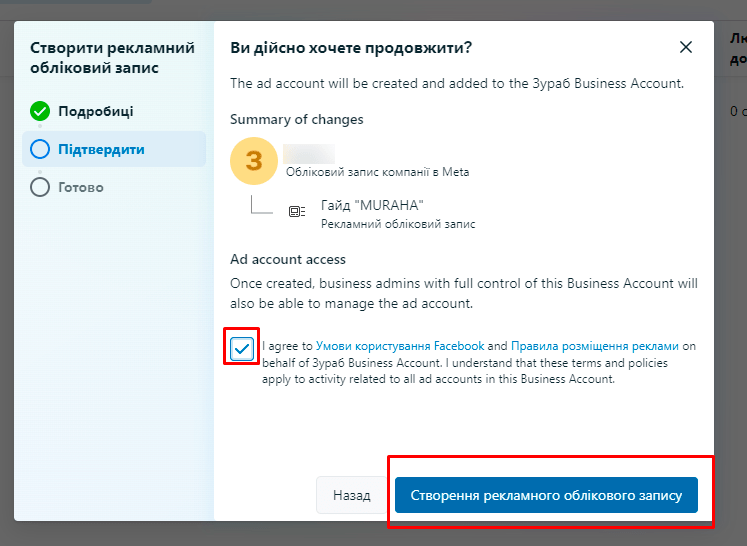Go back with the Назад button
The image size is (747, 546).
pos(352,495)
